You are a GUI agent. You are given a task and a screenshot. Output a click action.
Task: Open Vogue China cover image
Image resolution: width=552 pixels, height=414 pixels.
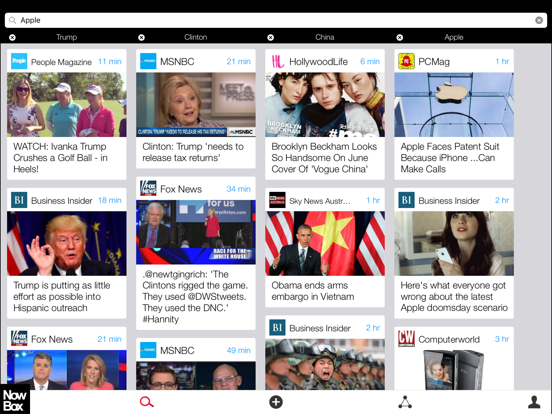[x=325, y=105]
